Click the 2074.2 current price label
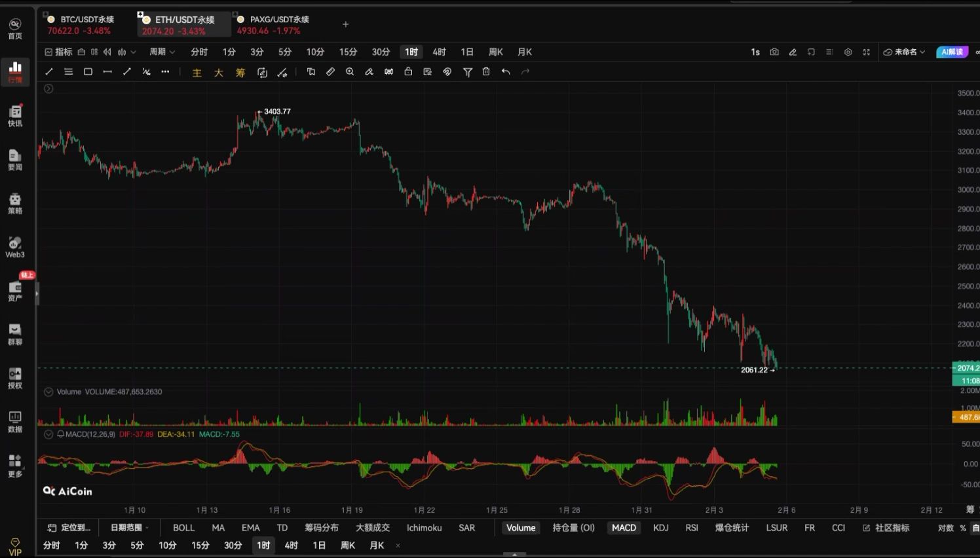This screenshot has height=558, width=980. pos(966,368)
